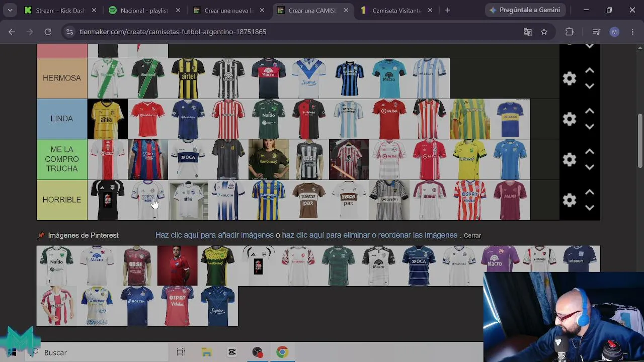Move HORRIBLE tier down with arrow

(590, 208)
